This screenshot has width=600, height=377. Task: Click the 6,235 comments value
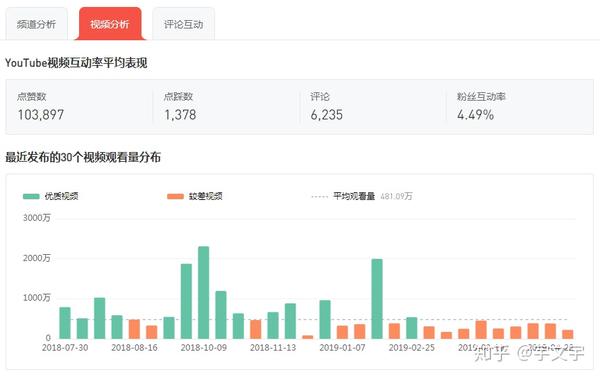(x=327, y=114)
